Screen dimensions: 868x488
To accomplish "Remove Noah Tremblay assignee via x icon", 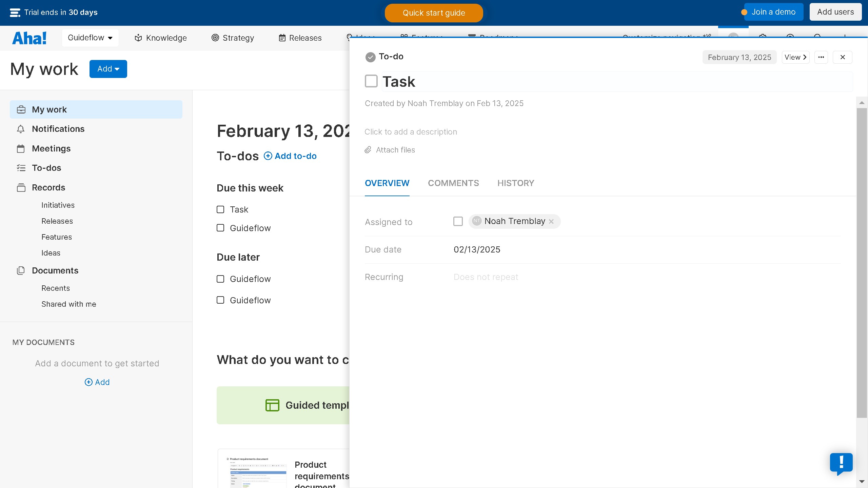I will [551, 222].
